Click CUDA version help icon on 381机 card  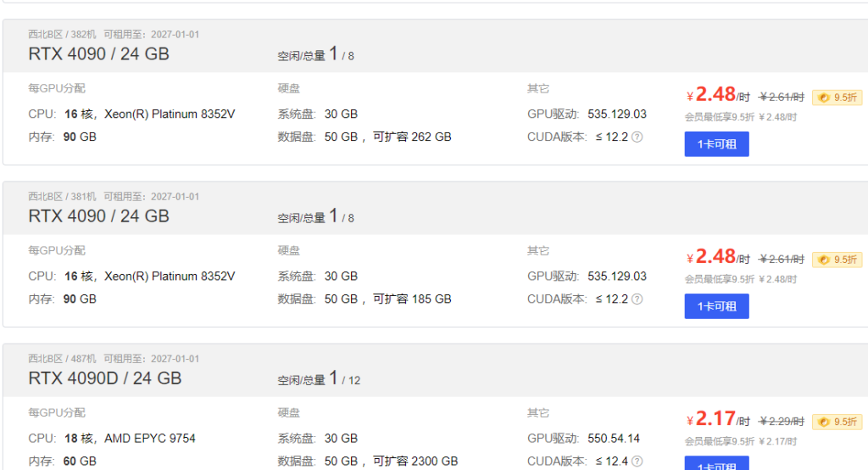click(637, 299)
